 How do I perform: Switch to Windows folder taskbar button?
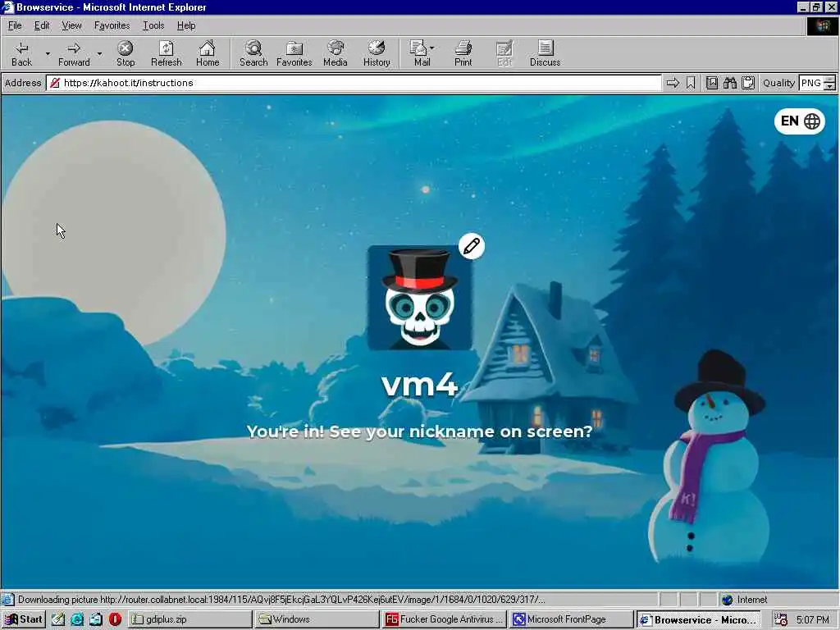(317, 619)
